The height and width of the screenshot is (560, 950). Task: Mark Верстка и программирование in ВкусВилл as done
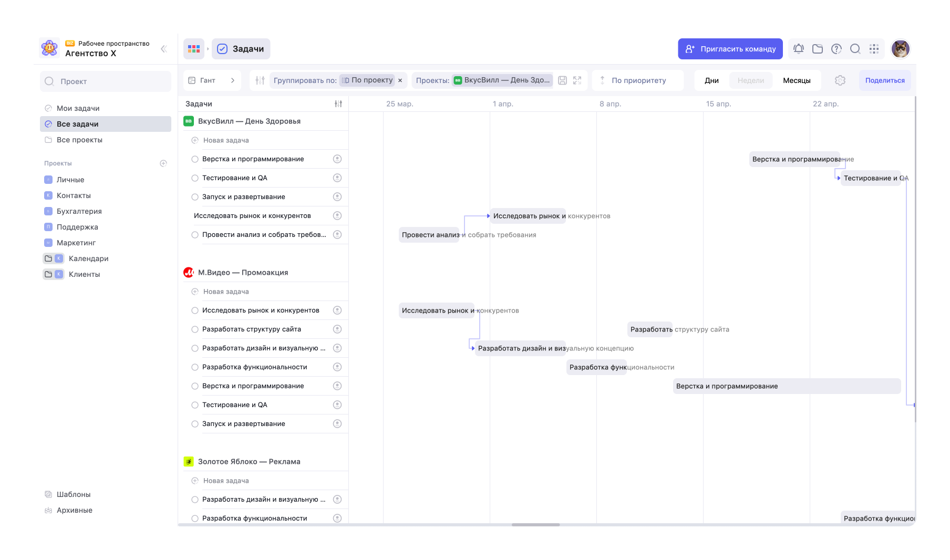(195, 159)
